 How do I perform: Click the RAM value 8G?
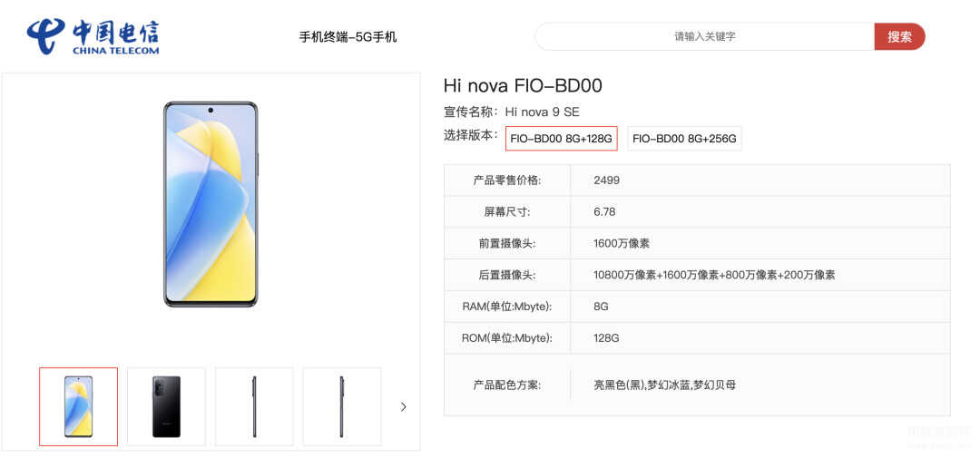tap(601, 307)
